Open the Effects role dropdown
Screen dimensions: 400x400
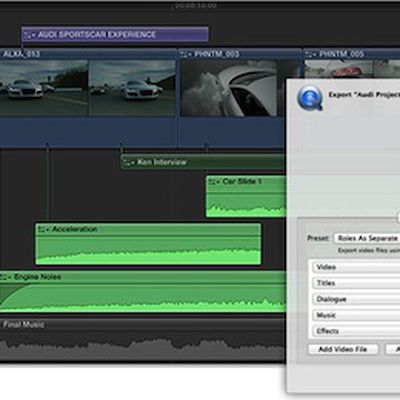[356, 331]
